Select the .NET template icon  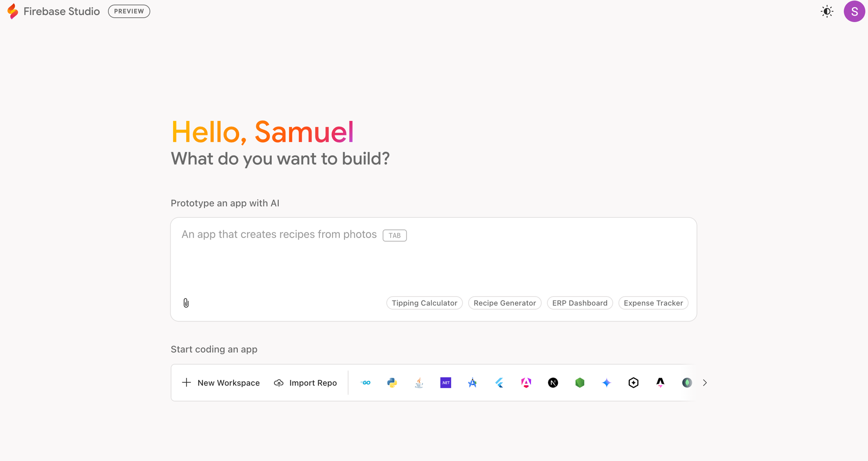pyautogui.click(x=445, y=383)
